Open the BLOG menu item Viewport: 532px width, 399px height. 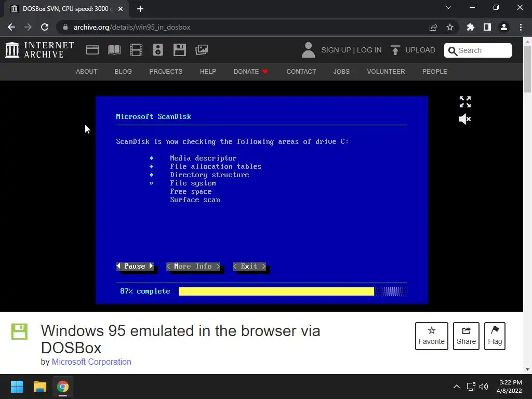tap(123, 72)
